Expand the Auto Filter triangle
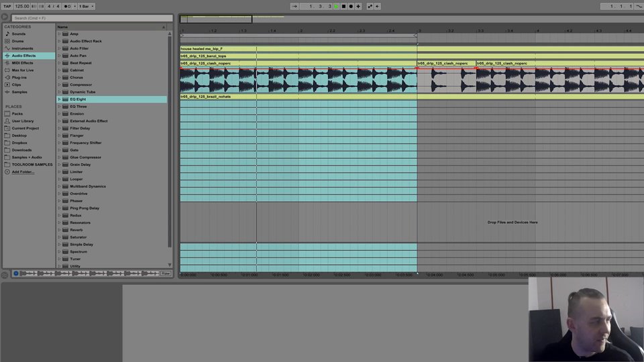This screenshot has height=362, width=644. tap(59, 48)
